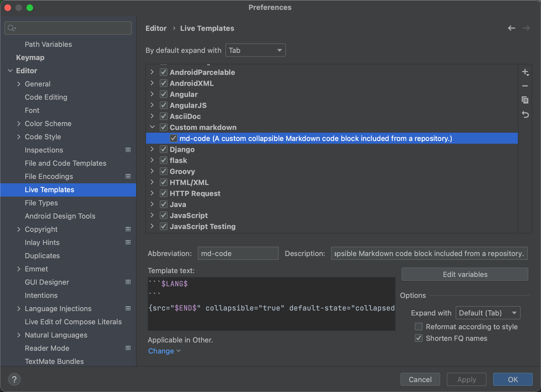Open the Keymap settings page
The height and width of the screenshot is (392, 541).
[x=30, y=58]
